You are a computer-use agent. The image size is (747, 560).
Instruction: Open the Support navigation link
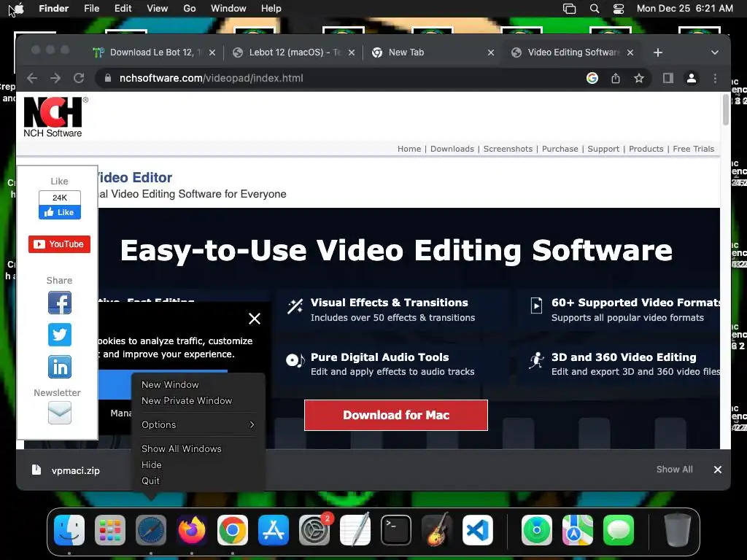(603, 149)
